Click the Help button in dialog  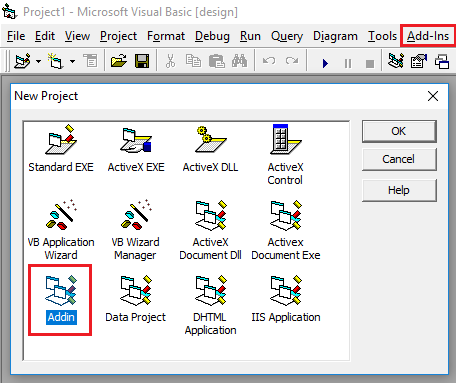click(x=399, y=190)
